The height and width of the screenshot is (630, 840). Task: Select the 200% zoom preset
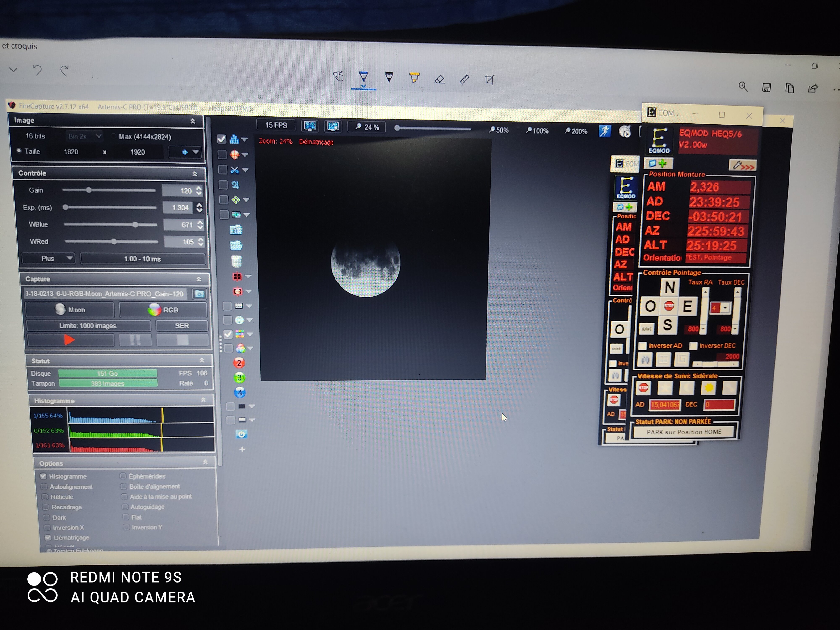(x=576, y=131)
